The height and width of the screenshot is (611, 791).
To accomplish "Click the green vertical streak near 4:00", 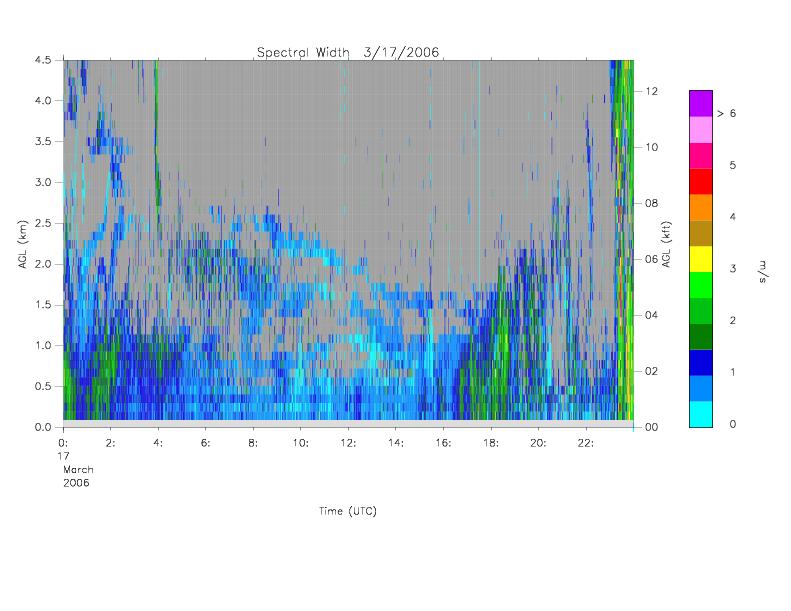I will (157, 136).
